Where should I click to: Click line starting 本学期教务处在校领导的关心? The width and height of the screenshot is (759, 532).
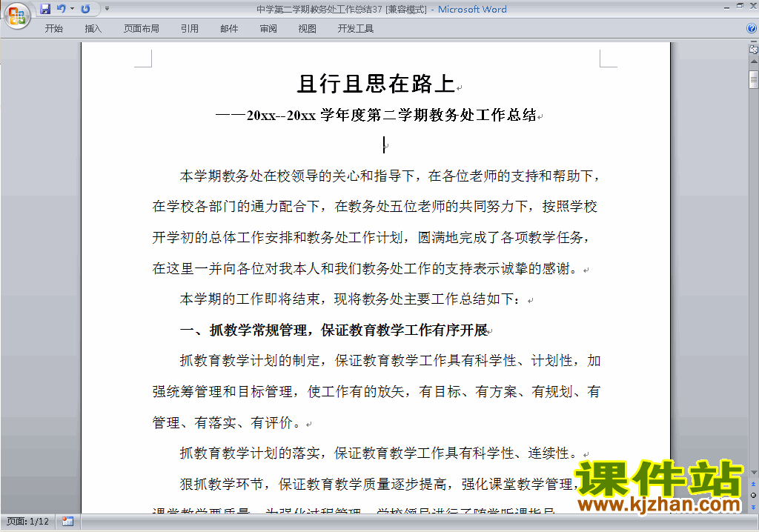tap(390, 176)
